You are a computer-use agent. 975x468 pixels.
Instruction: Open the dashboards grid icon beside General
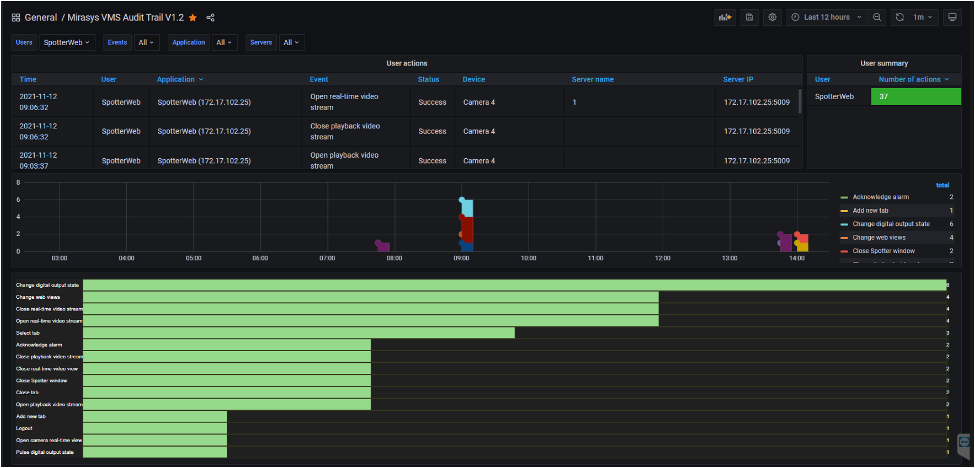tap(16, 18)
